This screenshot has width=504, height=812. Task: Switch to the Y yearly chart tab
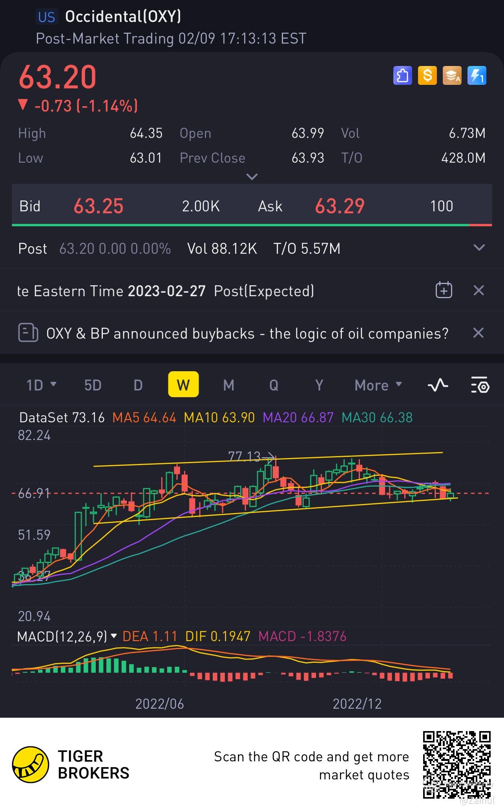(320, 385)
